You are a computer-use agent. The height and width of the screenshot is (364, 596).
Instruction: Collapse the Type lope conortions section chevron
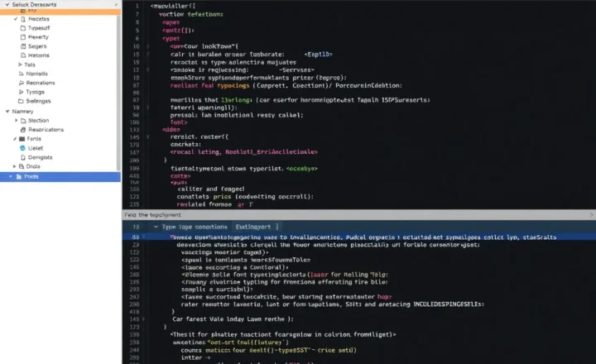(x=156, y=227)
